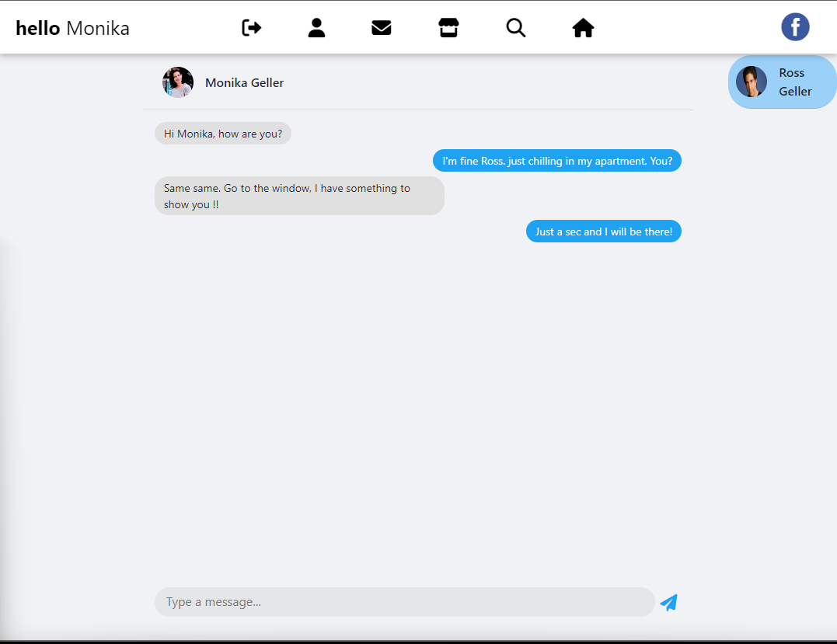Select the message input field
The image size is (837, 644).
(x=404, y=602)
